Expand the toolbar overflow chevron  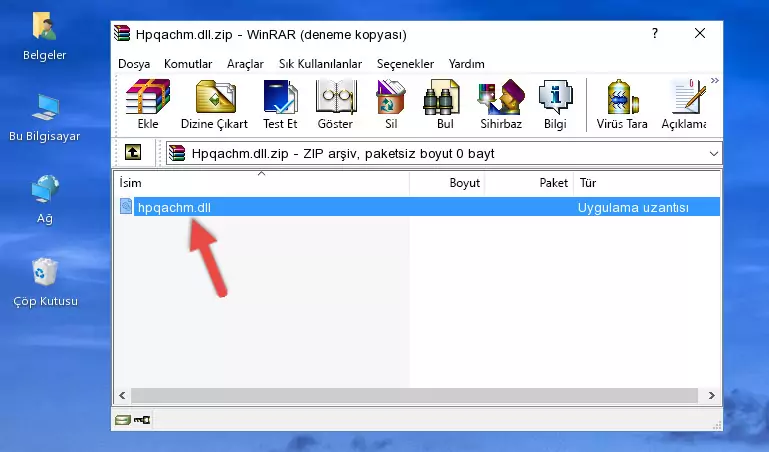[715, 80]
